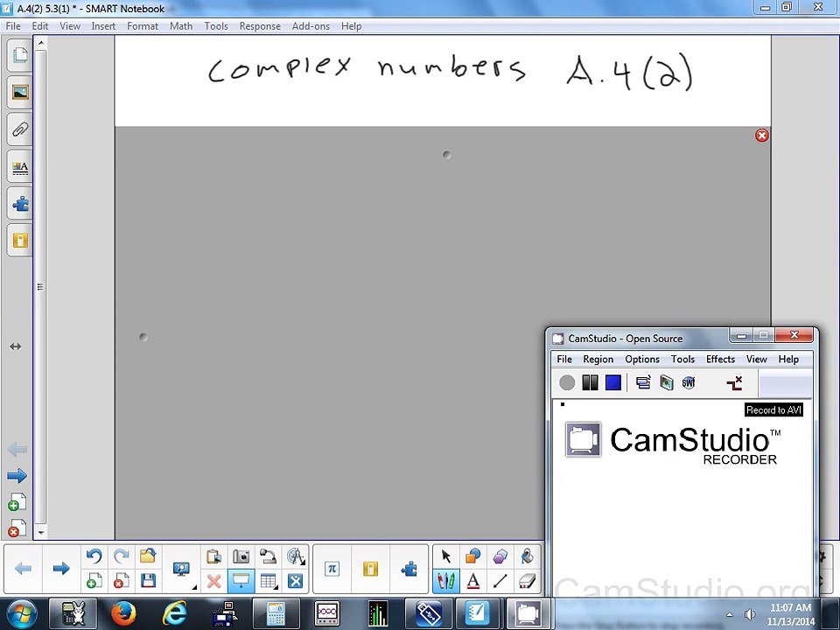The height and width of the screenshot is (630, 840).
Task: Open the Properties sidebar tab
Action: tap(20, 167)
